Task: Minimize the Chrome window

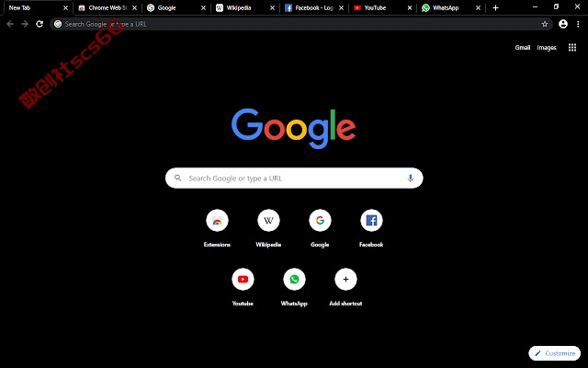Action: tap(535, 6)
